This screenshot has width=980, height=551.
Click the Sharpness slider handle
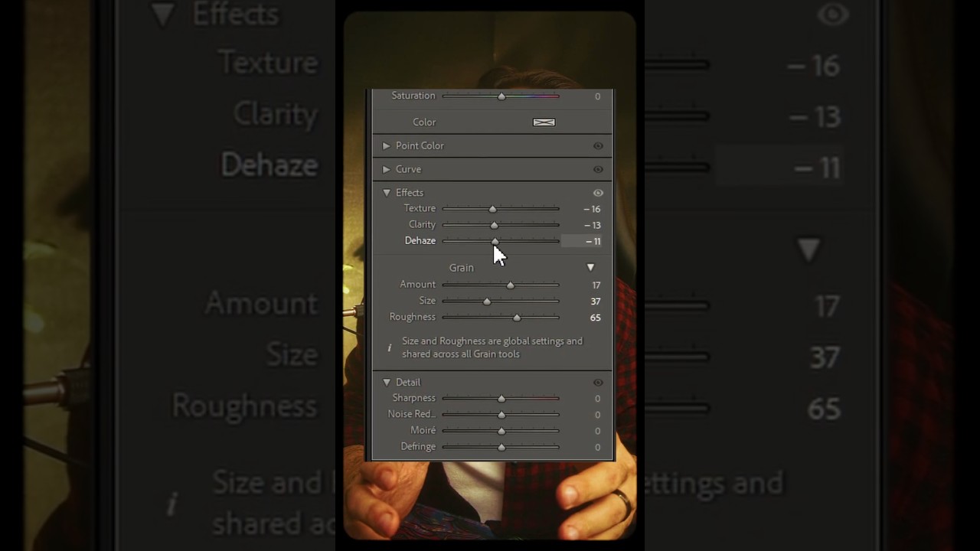pyautogui.click(x=501, y=399)
